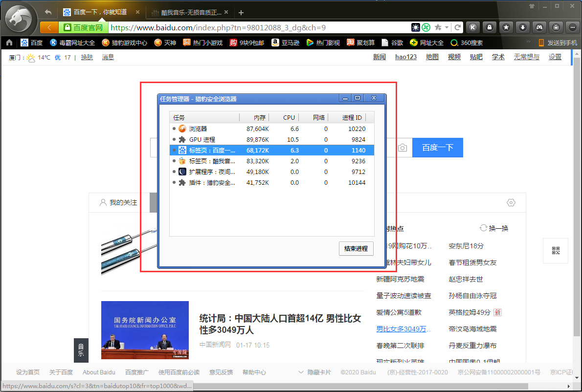Open the bookmark-star dropdown arrow
The image size is (582, 392).
[x=446, y=27]
